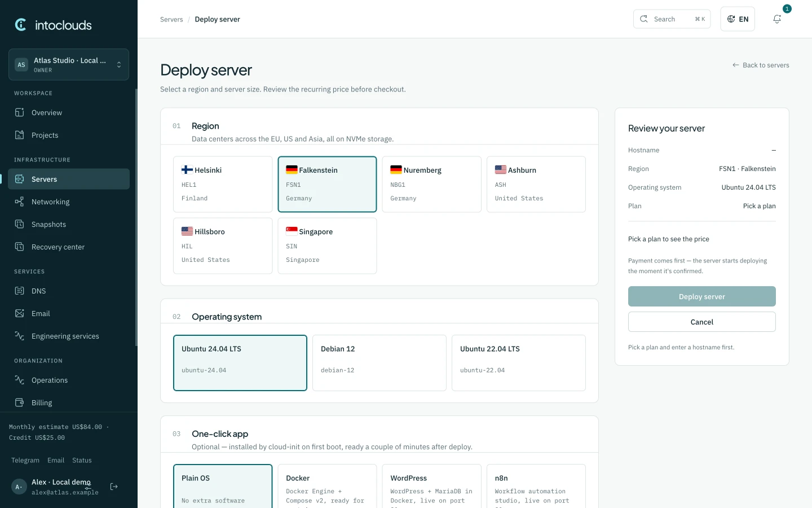Select the WordPress one-click app
The image size is (812, 508).
[432, 486]
